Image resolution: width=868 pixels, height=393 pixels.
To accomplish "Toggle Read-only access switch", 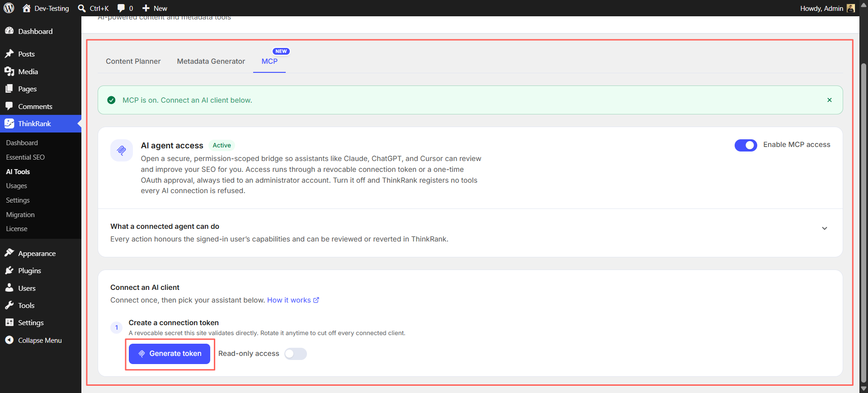I will (x=296, y=354).
